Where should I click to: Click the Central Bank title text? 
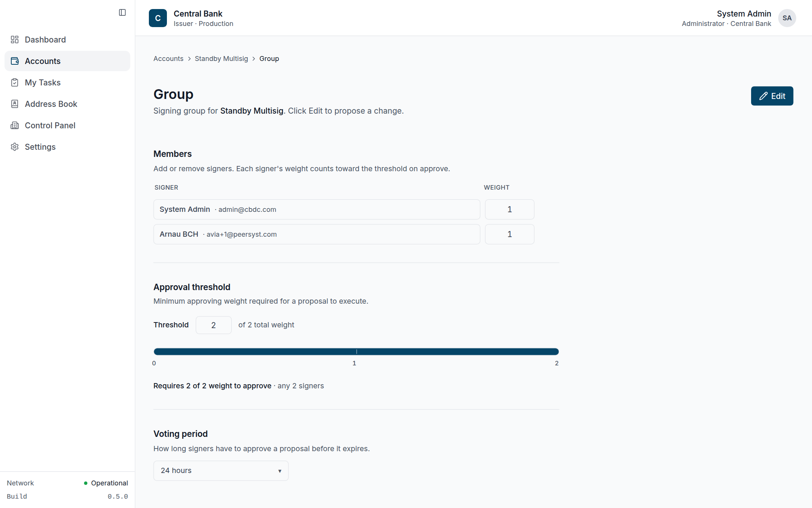pos(198,14)
